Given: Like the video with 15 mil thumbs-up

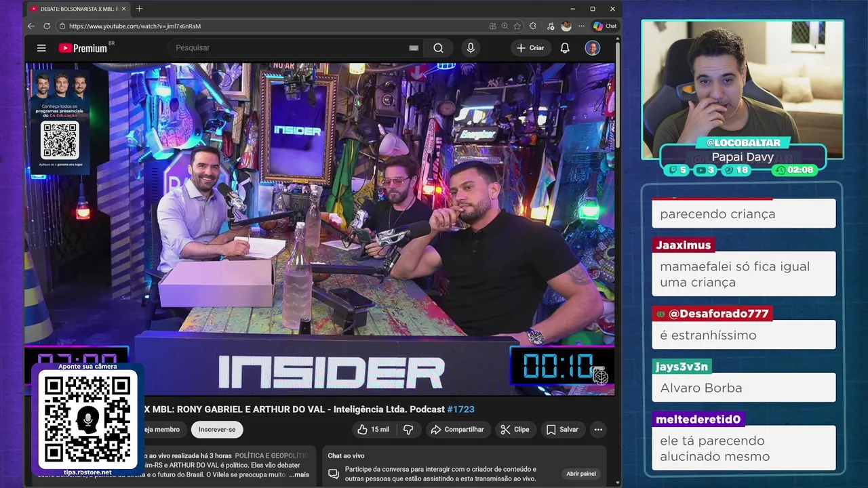Looking at the screenshot, I should click(374, 430).
